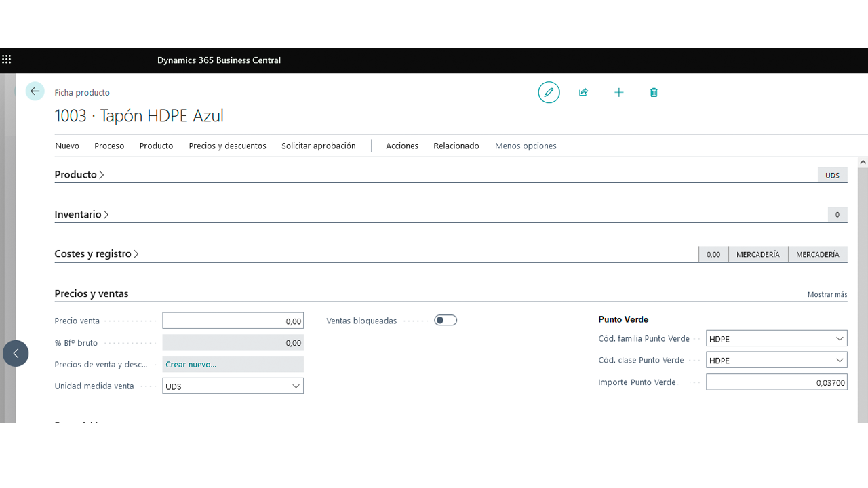Open the Cód. clase Punto Verde dropdown
This screenshot has height=488, width=868.
pyautogui.click(x=840, y=360)
